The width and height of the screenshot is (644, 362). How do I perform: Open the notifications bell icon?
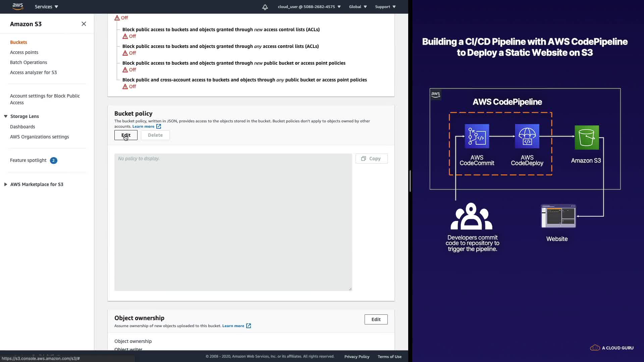coord(265,7)
